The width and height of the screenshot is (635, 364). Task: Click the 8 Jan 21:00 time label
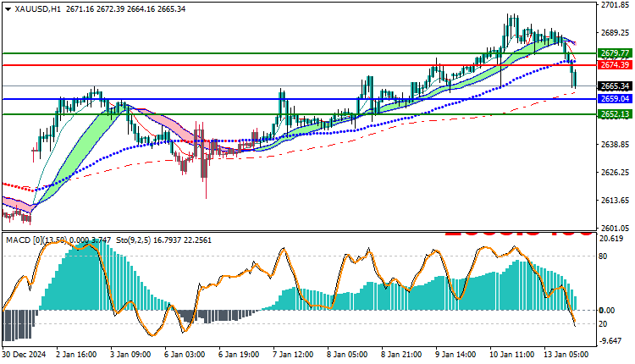click(401, 355)
